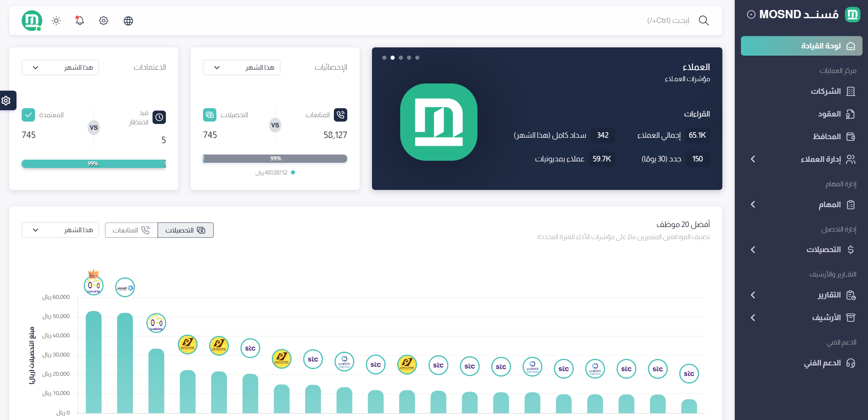
Task: Click the المحافظ wallet icon in sidebar
Action: (850, 137)
